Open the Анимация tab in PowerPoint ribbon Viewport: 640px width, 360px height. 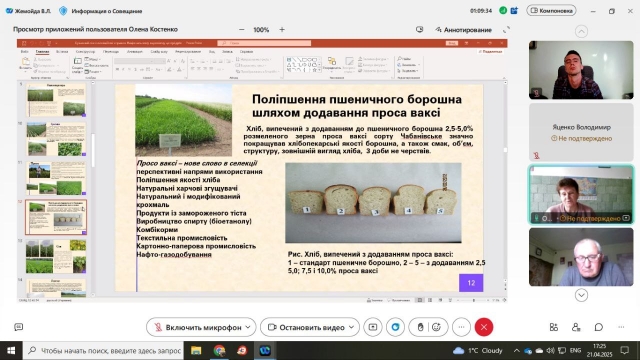135,52
